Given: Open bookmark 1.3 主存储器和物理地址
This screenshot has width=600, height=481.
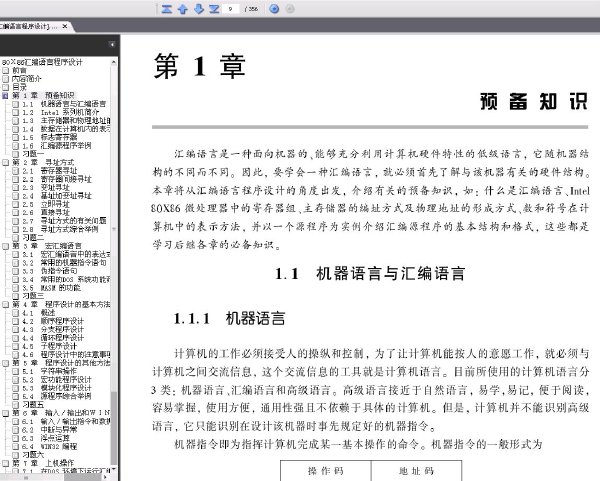Looking at the screenshot, I should pos(66,121).
